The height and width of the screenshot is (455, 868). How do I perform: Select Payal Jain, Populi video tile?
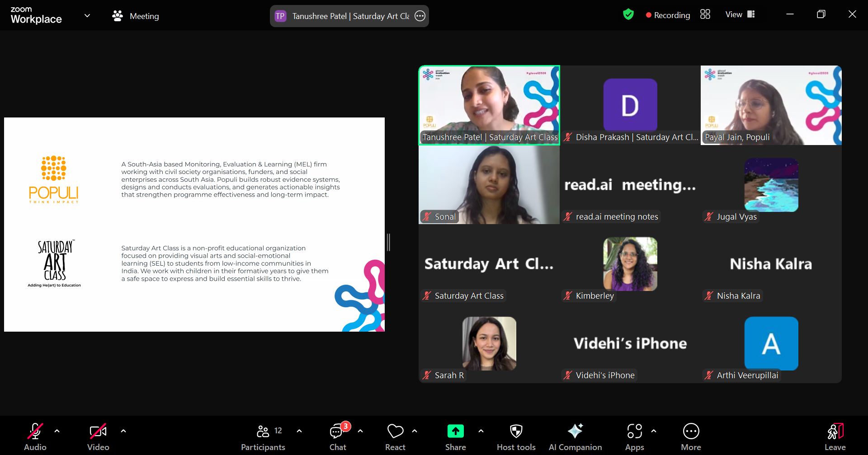(x=771, y=105)
